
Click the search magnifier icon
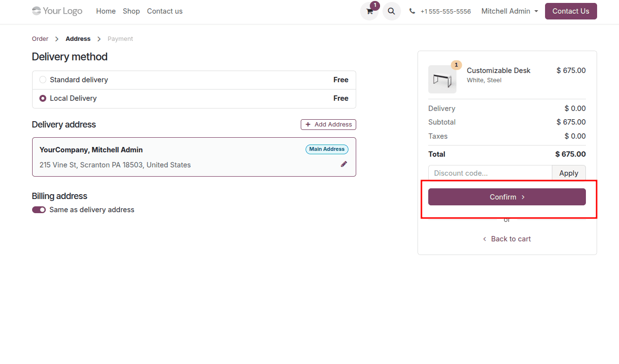[391, 11]
